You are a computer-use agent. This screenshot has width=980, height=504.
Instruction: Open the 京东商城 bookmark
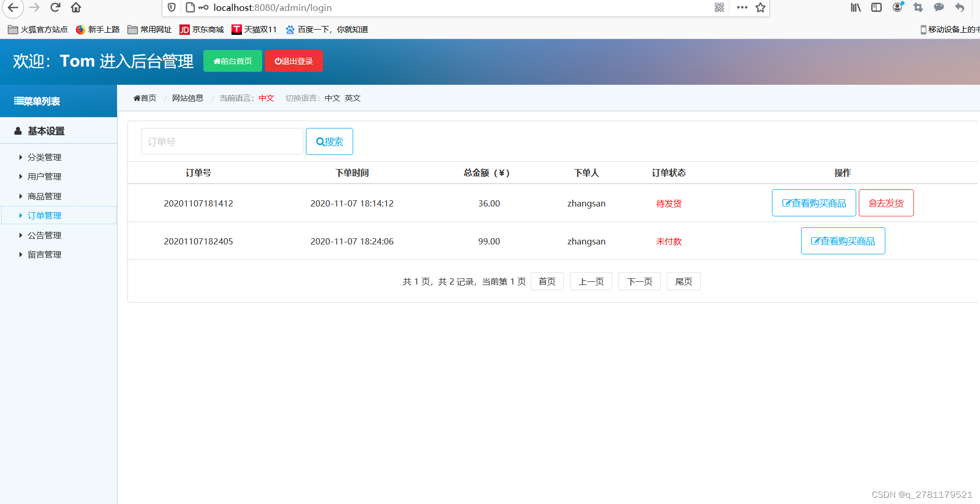202,30
